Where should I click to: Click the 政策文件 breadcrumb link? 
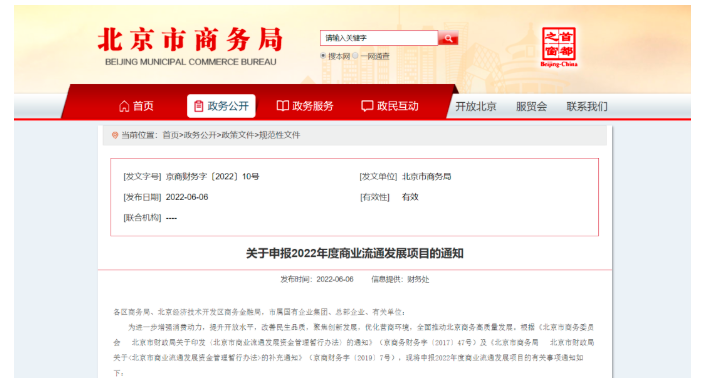coord(237,135)
